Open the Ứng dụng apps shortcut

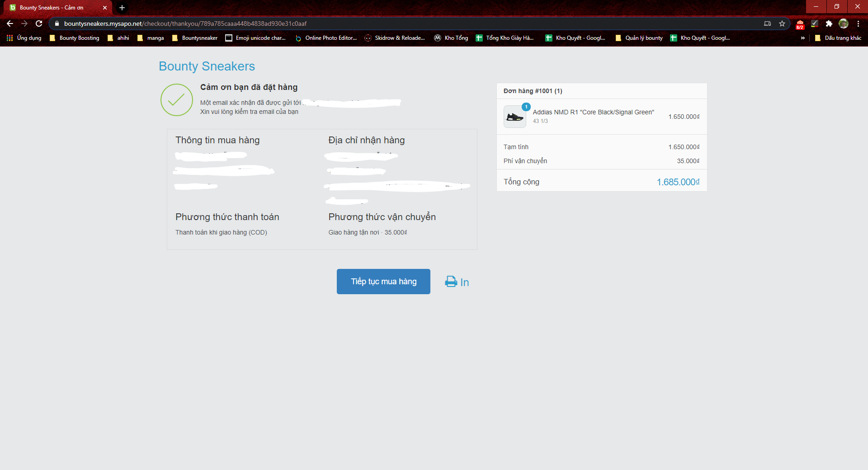[24, 38]
